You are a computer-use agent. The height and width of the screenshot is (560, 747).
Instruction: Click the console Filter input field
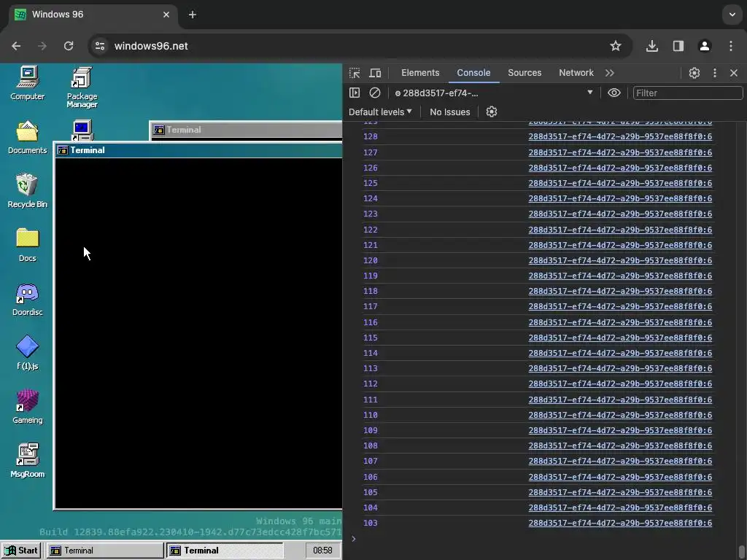point(688,93)
